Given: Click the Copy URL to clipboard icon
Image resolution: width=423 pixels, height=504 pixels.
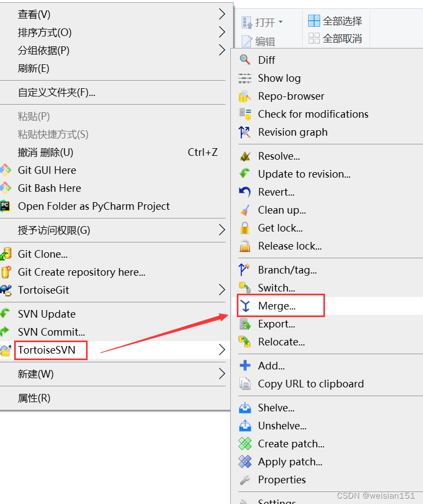Looking at the screenshot, I should [245, 384].
